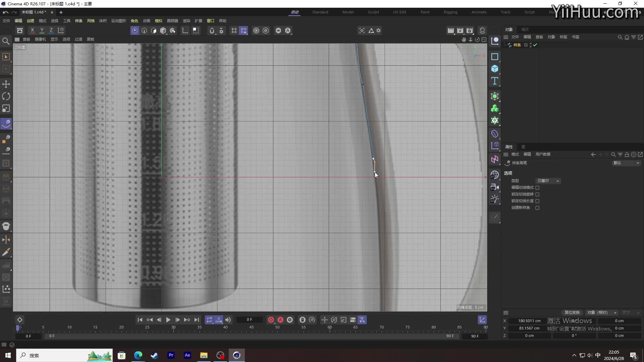Viewport: 644px width, 362px height.
Task: Select the Scale tool in left toolbar
Action: coord(6,108)
